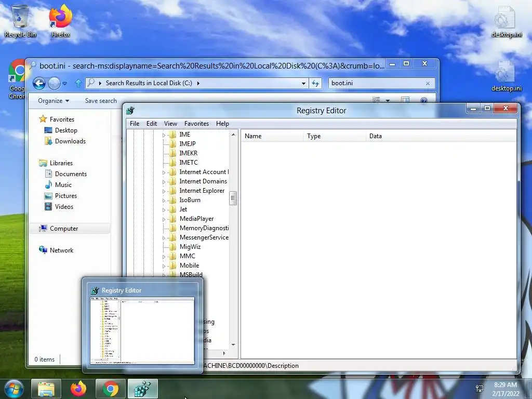This screenshot has height=399, width=532.
Task: Launch Firefox from the desktop shortcut
Action: click(x=60, y=20)
